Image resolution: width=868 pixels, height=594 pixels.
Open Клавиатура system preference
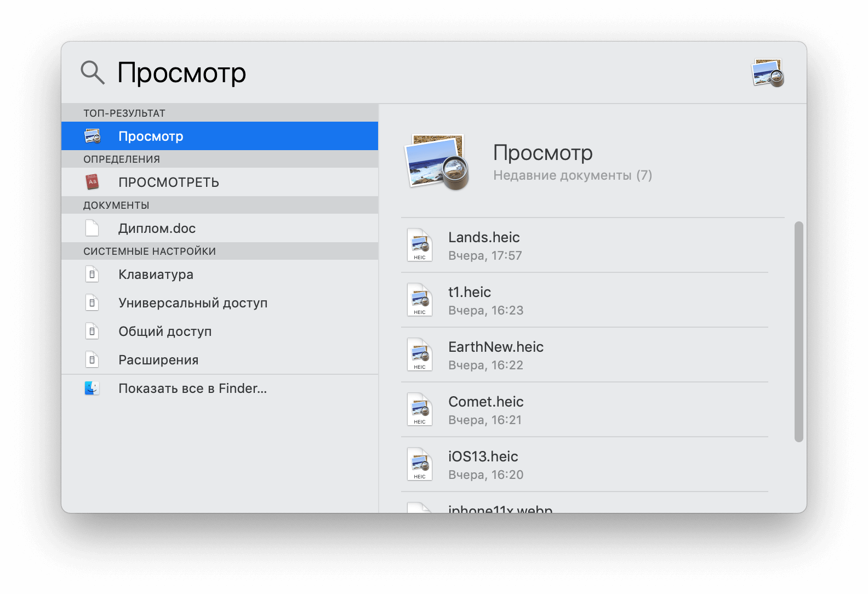click(x=220, y=274)
